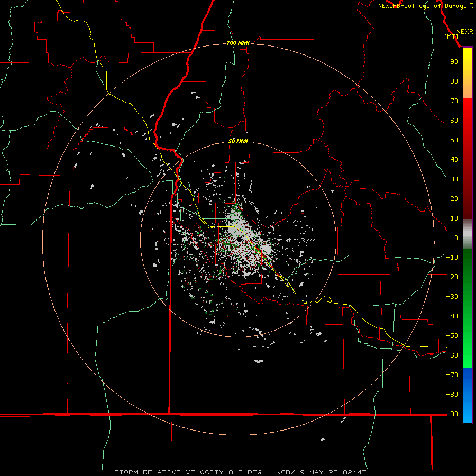Click the NEXR label above the color scale
This screenshot has width=476, height=476.
pos(464,32)
